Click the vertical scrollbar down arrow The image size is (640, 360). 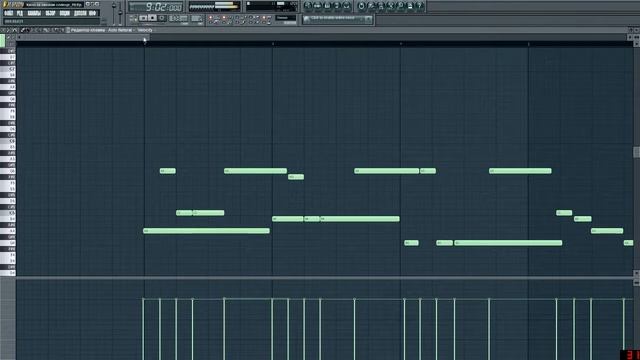636,273
